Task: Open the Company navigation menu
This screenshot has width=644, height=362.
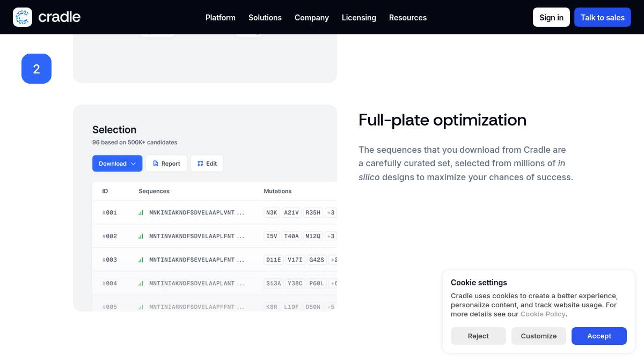Action: (311, 18)
